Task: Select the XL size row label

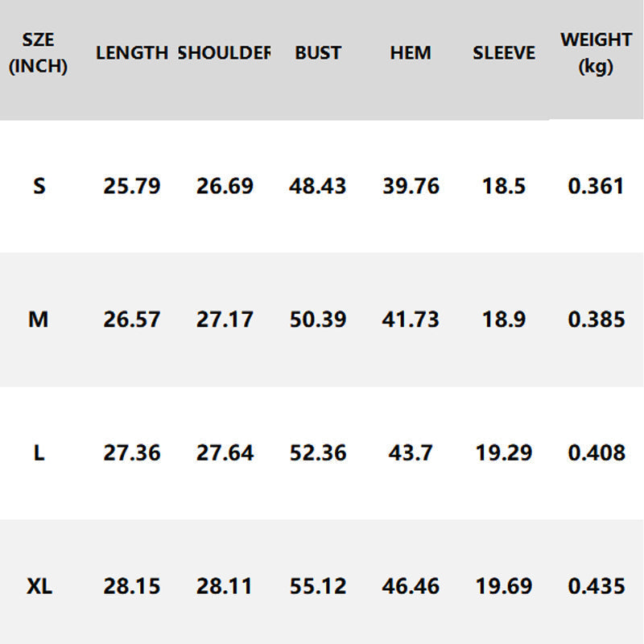Action: tap(39, 586)
